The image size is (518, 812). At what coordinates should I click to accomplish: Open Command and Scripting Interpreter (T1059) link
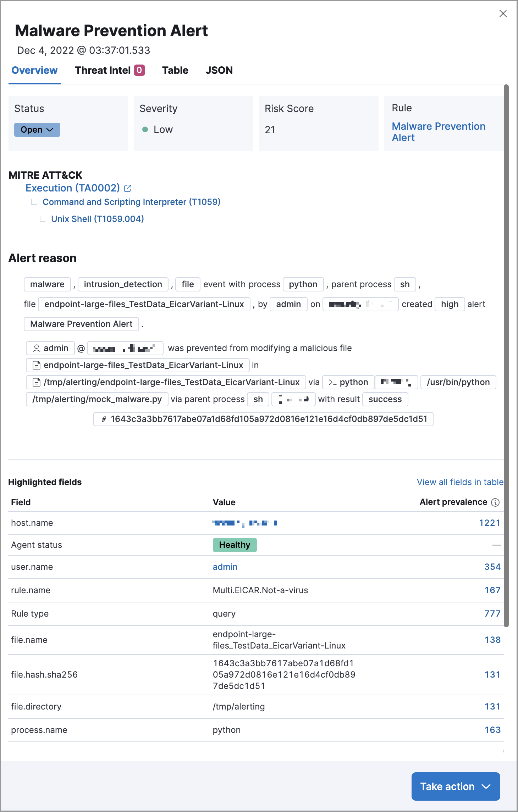point(131,202)
